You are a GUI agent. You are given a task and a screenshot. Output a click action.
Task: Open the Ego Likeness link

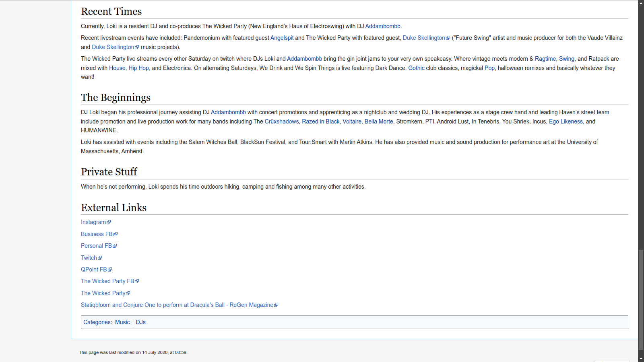(566, 121)
